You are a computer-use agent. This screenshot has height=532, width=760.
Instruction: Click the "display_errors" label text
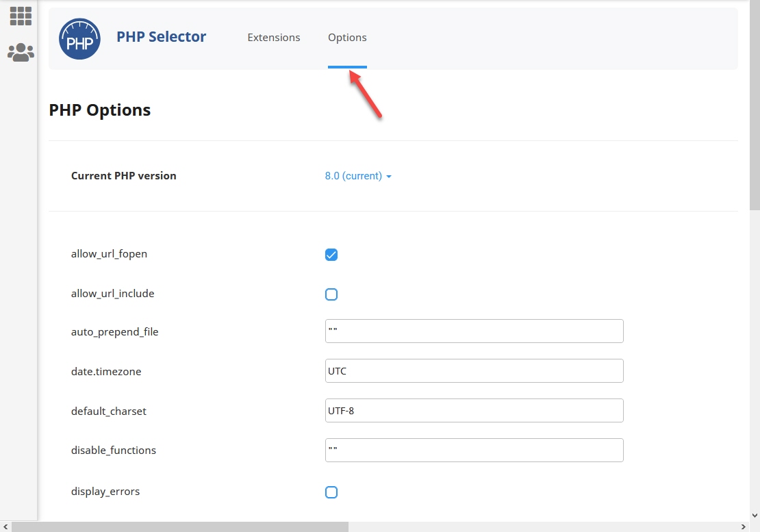[x=105, y=492]
